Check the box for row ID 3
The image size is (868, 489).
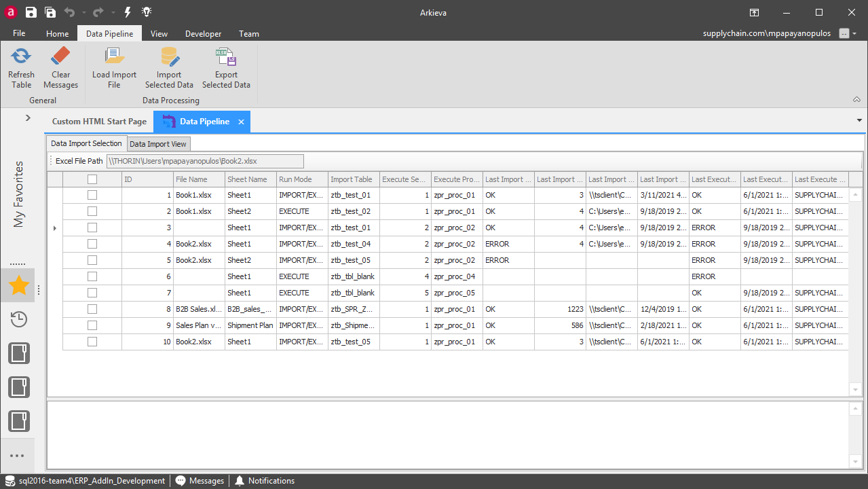pos(92,228)
